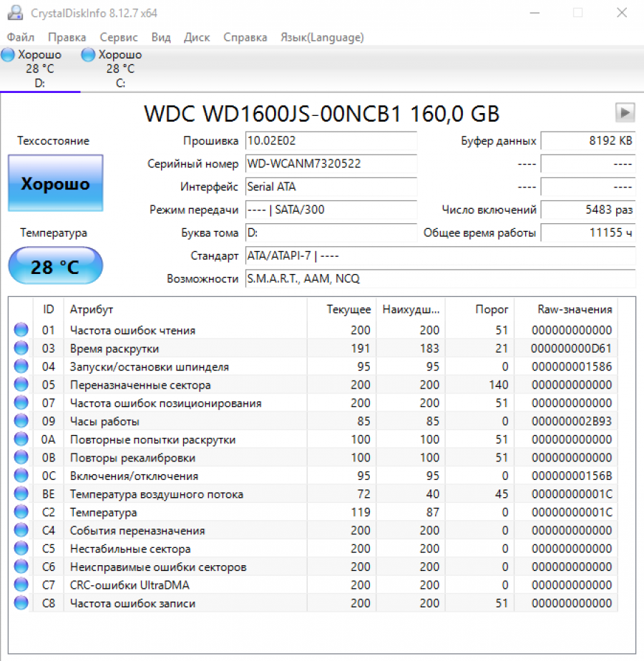Click the Хорошо health status button
The image size is (644, 661).
pos(55,184)
